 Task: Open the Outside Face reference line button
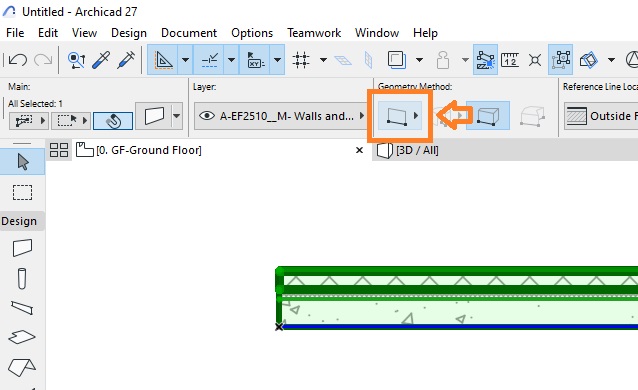point(601,116)
